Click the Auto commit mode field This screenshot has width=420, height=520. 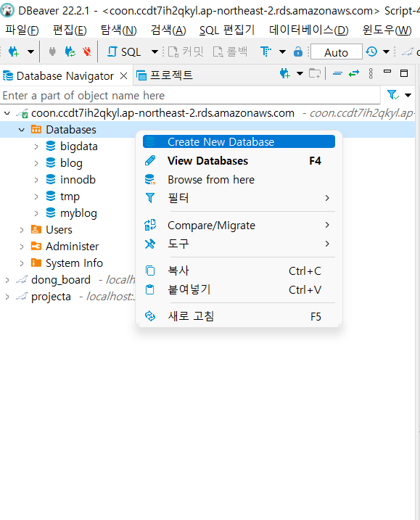(x=336, y=51)
